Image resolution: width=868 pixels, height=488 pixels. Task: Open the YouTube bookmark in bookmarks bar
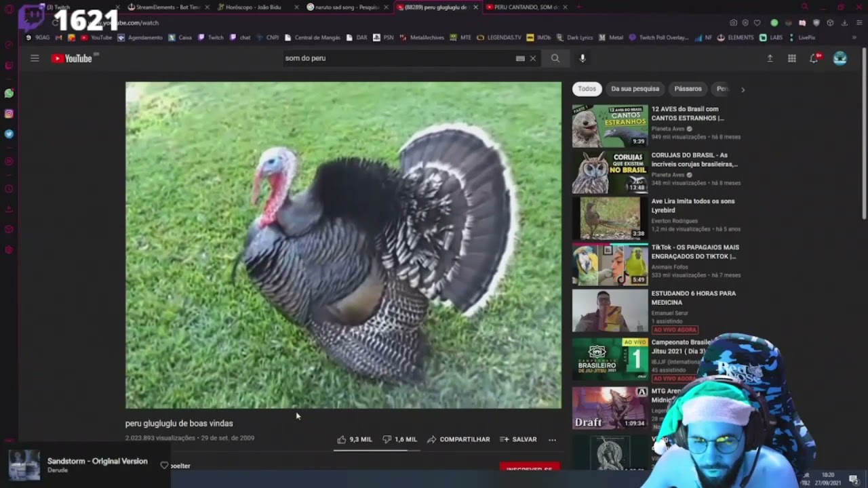coord(96,37)
